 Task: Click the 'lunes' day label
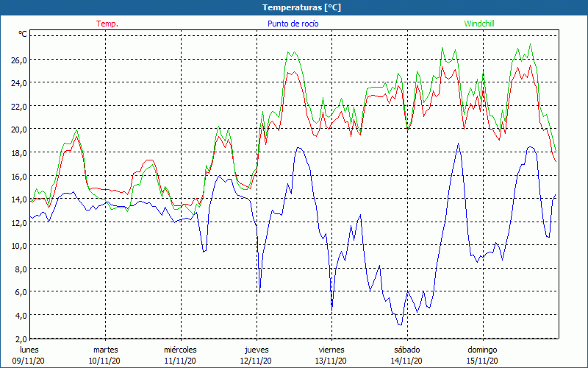click(x=29, y=350)
